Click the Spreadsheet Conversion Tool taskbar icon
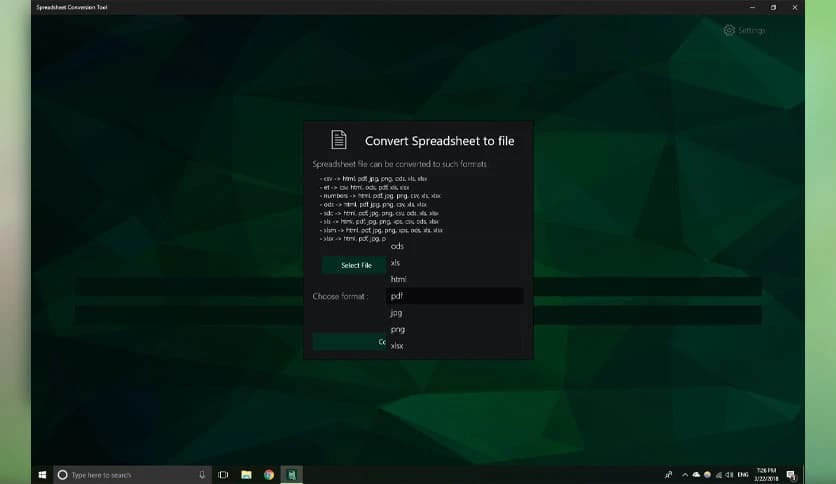Viewport: 836px width, 484px height. 292,474
